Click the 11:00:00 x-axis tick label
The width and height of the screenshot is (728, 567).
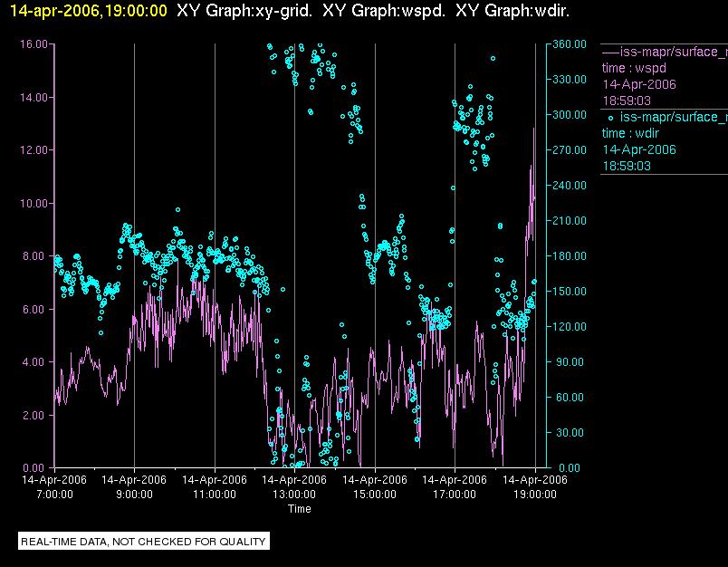215,495
